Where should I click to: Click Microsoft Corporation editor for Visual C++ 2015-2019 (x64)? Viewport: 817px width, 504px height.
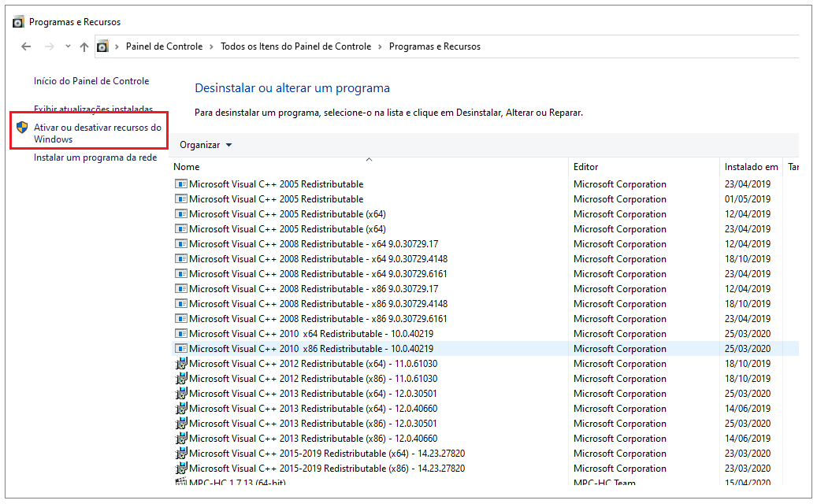(x=619, y=454)
